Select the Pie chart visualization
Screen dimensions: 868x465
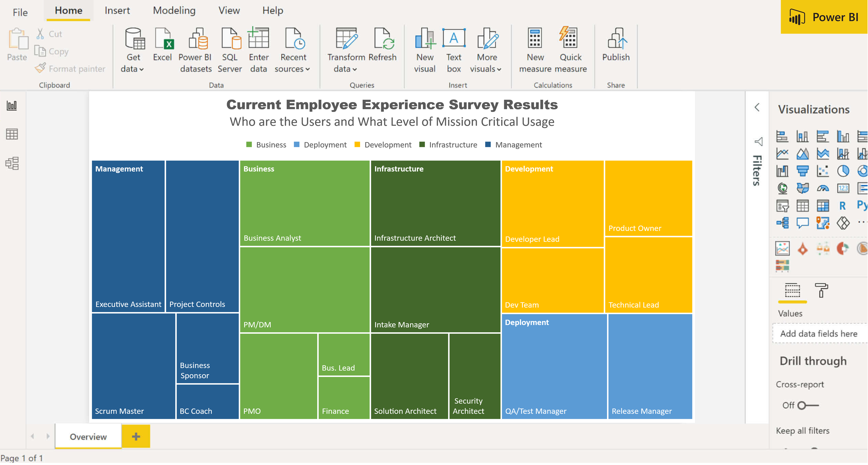[x=843, y=171]
